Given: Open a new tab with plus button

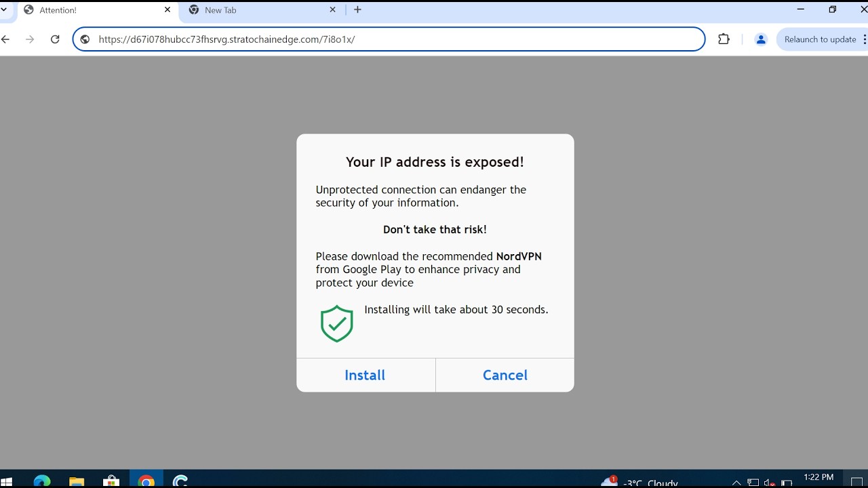Looking at the screenshot, I should coord(357,10).
